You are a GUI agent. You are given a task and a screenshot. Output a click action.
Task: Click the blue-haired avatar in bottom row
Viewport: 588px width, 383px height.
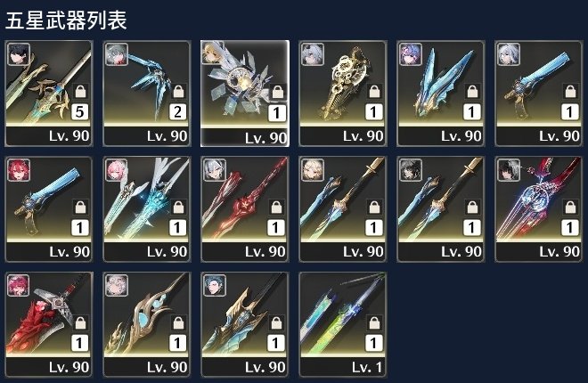pyautogui.click(x=215, y=286)
